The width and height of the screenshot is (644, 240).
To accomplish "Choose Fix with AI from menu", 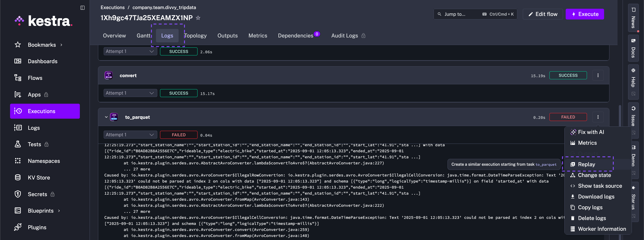I will 591,132.
